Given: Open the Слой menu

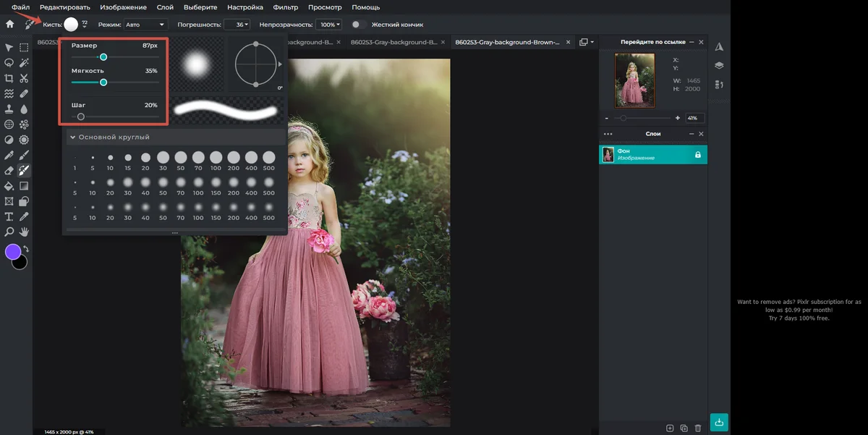Looking at the screenshot, I should (165, 7).
